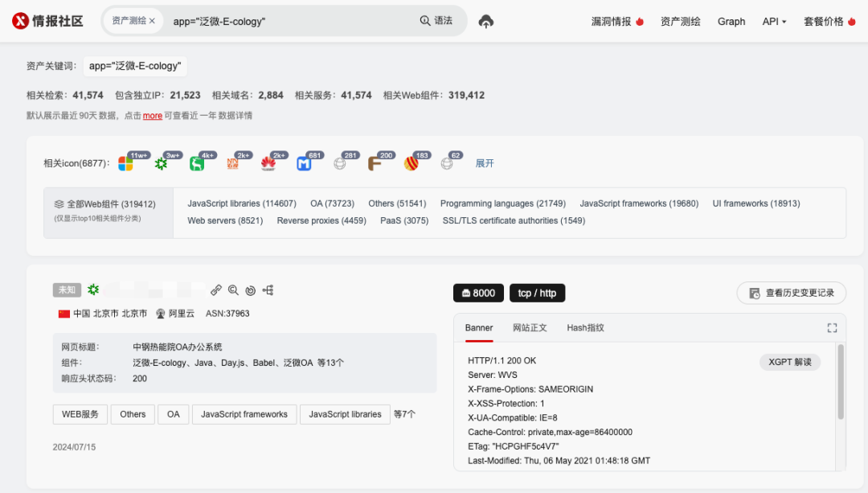Filter by OA (73723)
The height and width of the screenshot is (493, 868).
(x=332, y=203)
